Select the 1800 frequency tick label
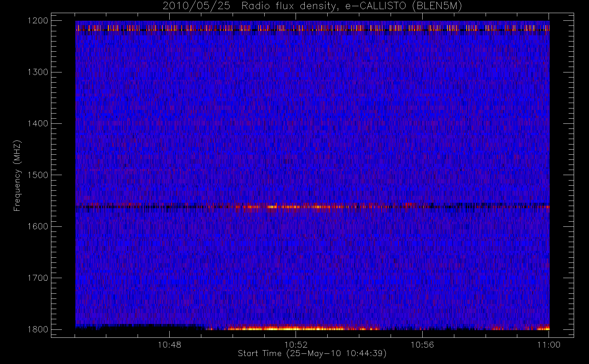Screen dimensions: 589x364 coord(38,329)
